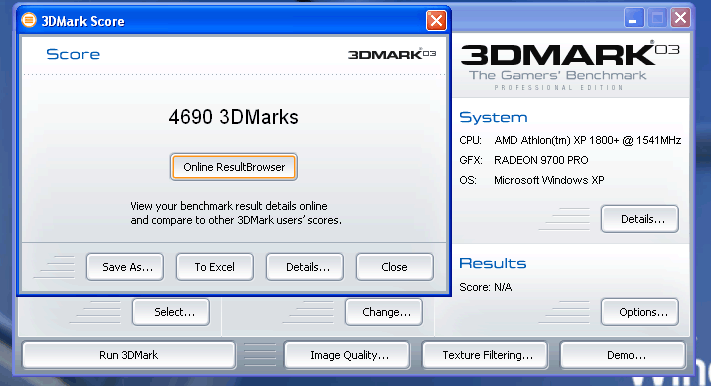Minimize the main 3DMark03 window
Viewport: 711px width, 386px height.
tap(634, 18)
